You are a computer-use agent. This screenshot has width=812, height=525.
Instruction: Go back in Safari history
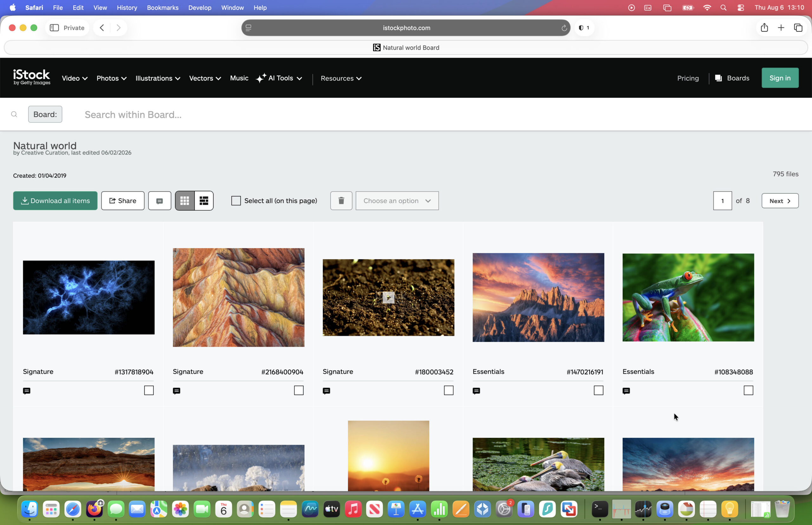point(102,28)
